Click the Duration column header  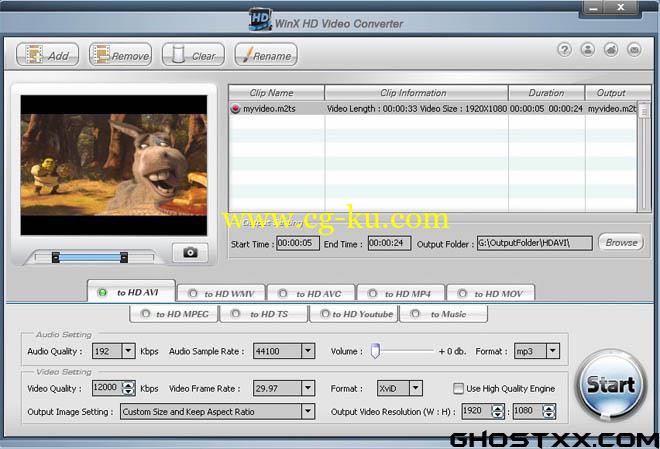click(546, 93)
